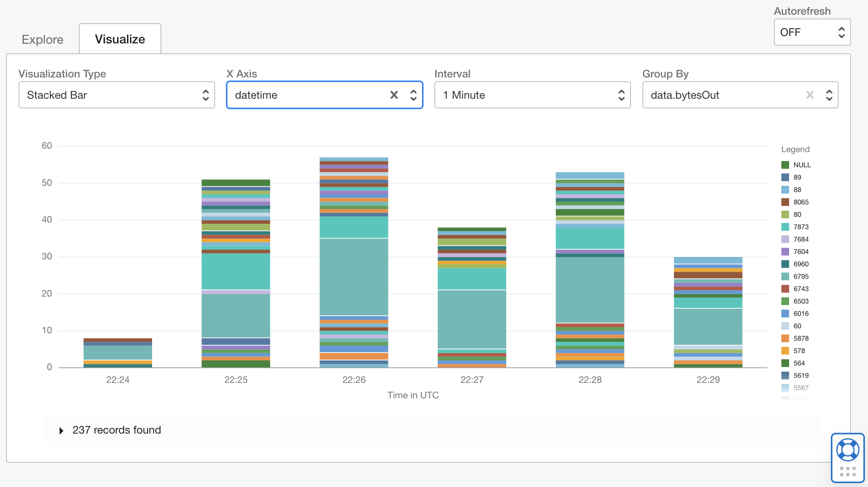The height and width of the screenshot is (487, 868).
Task: Toggle the NULL series in the legend
Action: [800, 165]
